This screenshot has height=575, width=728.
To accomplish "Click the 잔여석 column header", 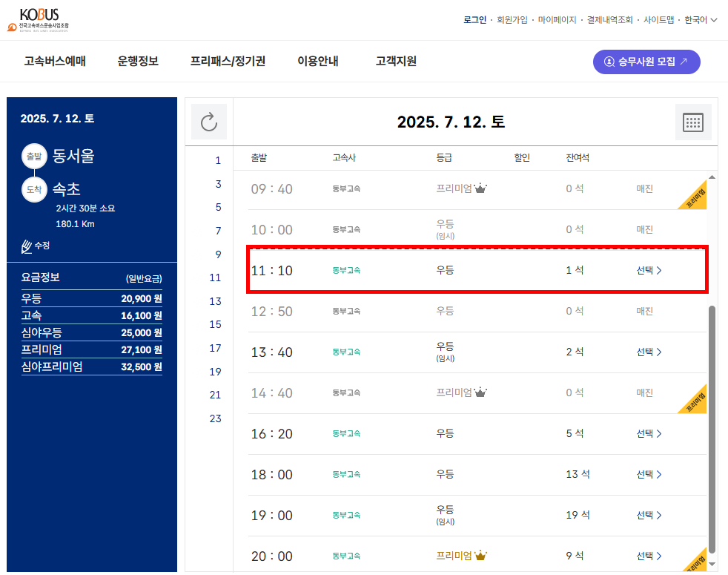I will pyautogui.click(x=578, y=157).
